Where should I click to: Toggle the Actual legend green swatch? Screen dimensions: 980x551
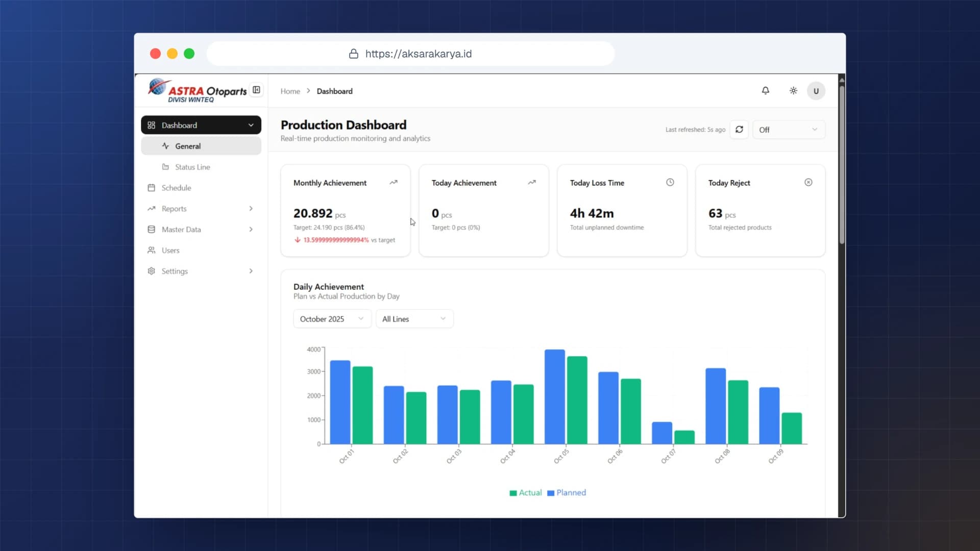[x=513, y=493]
